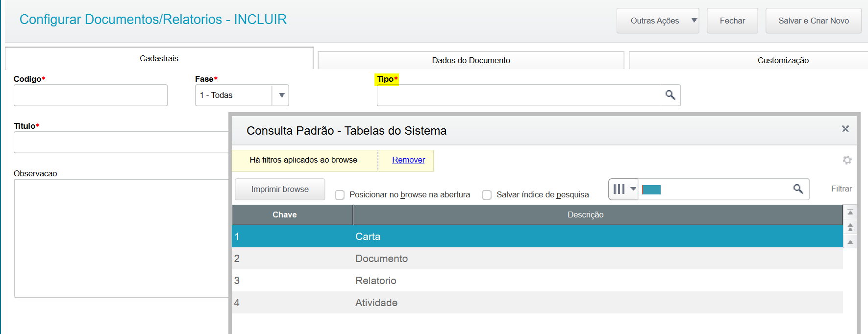
Task: Click inside the Codigo input field
Action: 91,95
